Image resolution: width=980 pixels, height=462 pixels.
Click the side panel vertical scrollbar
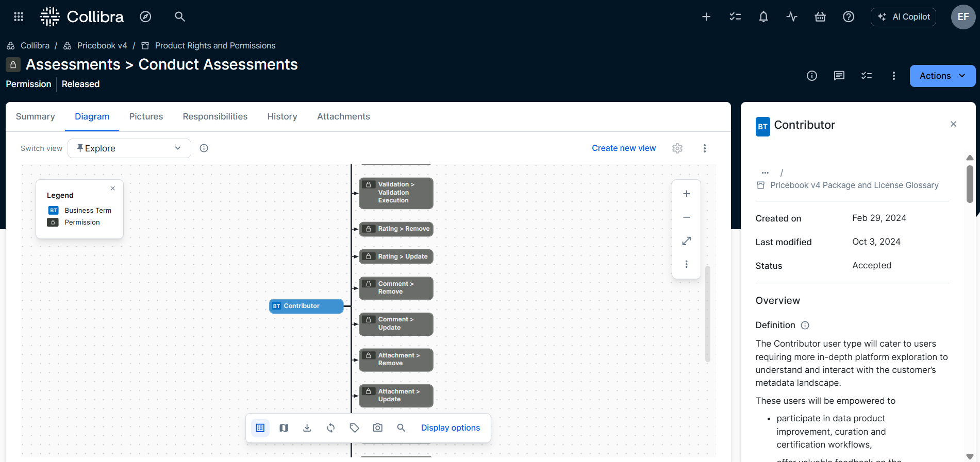(x=969, y=184)
